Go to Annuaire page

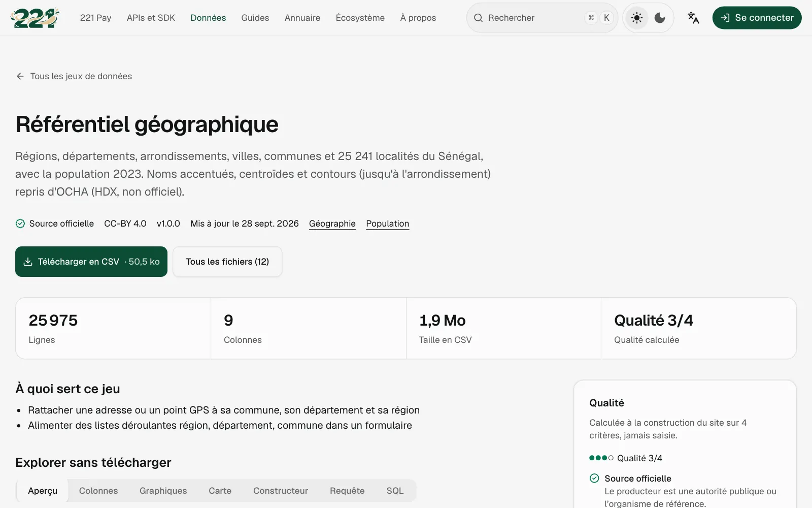302,18
